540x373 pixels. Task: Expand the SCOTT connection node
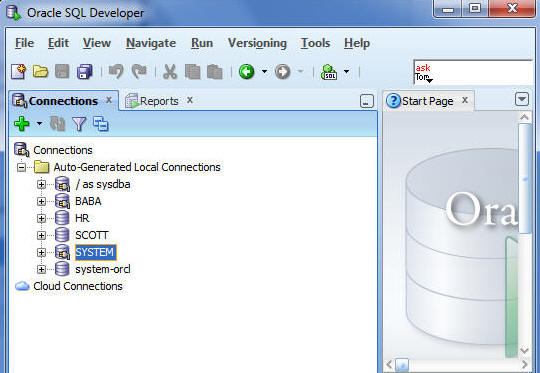pyautogui.click(x=41, y=235)
